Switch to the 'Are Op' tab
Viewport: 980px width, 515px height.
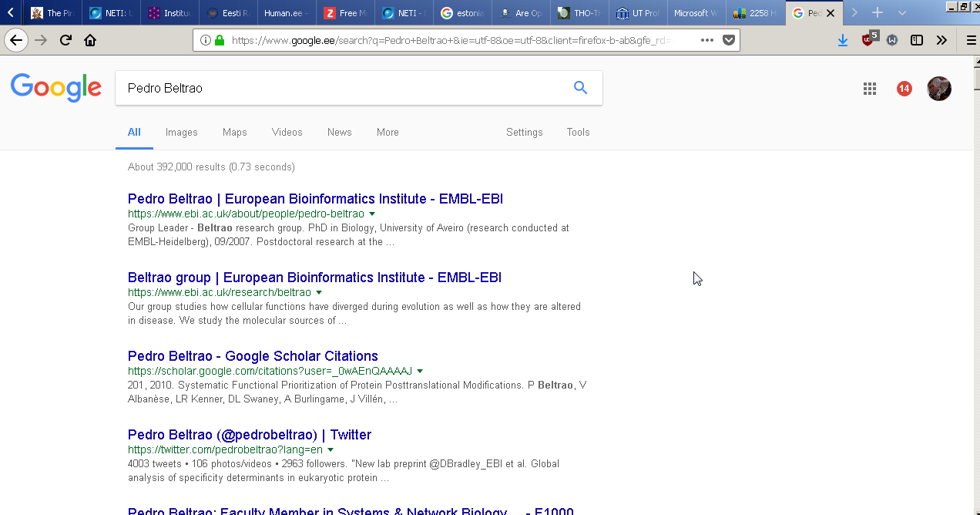(x=521, y=13)
